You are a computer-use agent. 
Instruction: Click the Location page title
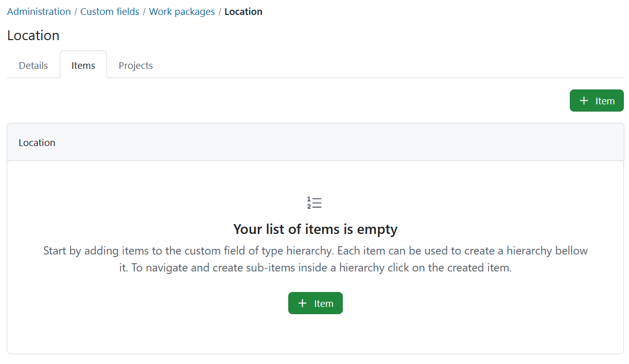point(33,35)
